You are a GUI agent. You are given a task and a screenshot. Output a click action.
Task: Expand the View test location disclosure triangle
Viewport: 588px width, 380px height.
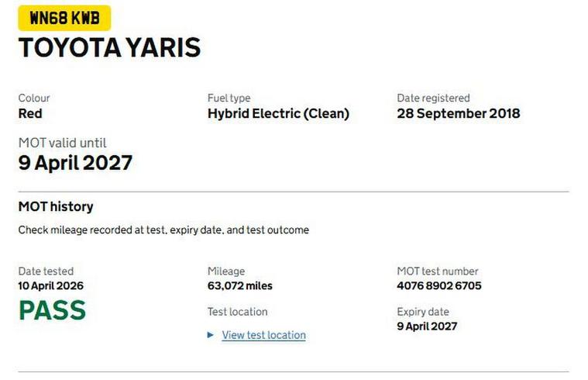point(211,335)
